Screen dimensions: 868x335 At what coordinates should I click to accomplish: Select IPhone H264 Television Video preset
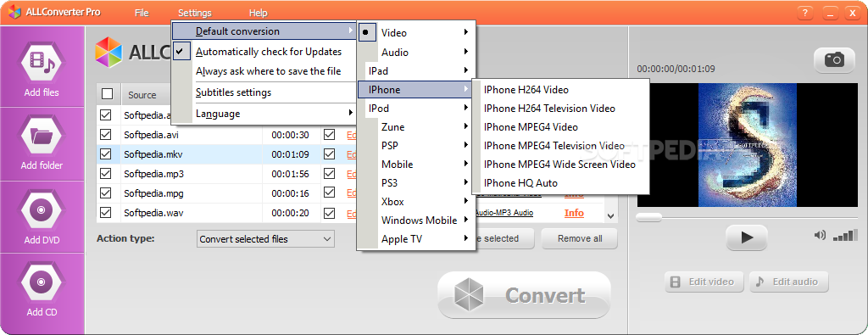(560, 108)
